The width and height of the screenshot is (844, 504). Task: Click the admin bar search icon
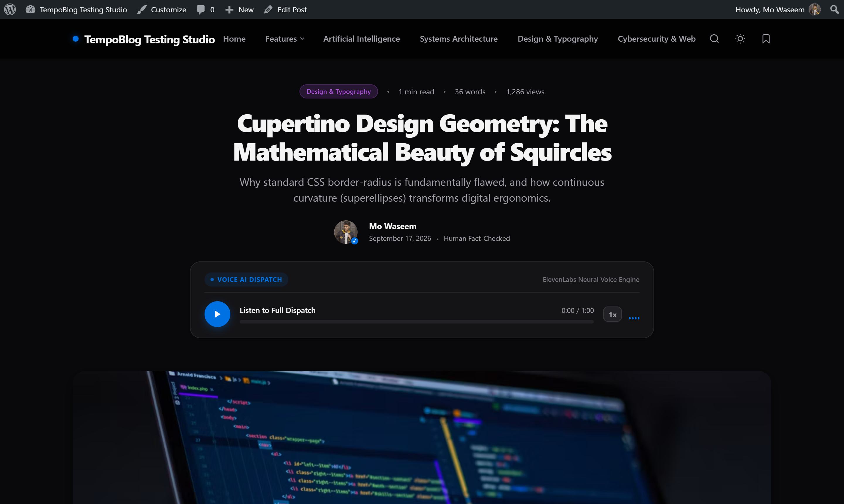(834, 9)
